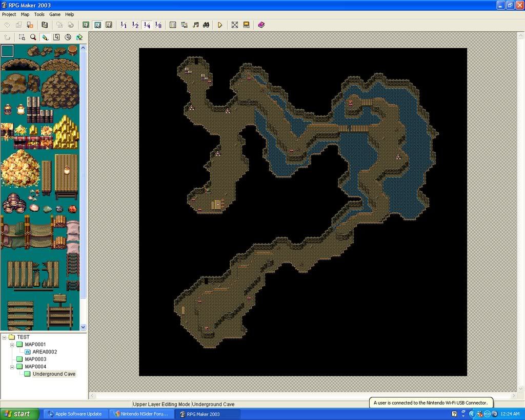This screenshot has height=420, width=525.
Task: Click the binoculars search icon
Action: pos(206,25)
